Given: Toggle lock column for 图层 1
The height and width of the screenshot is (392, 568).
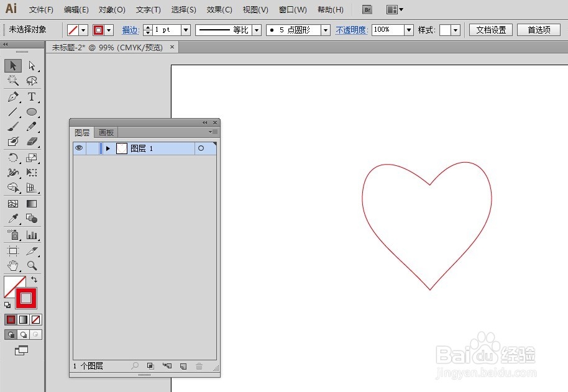Looking at the screenshot, I should [x=93, y=148].
